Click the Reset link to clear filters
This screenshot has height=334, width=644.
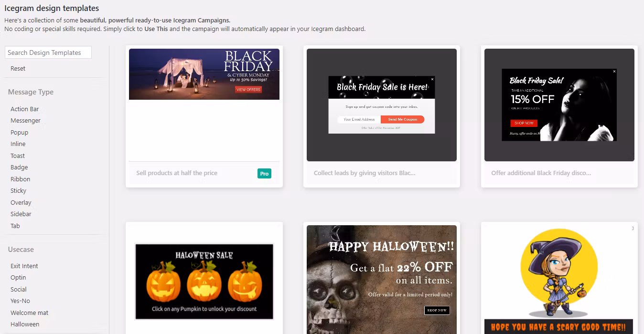(x=18, y=68)
